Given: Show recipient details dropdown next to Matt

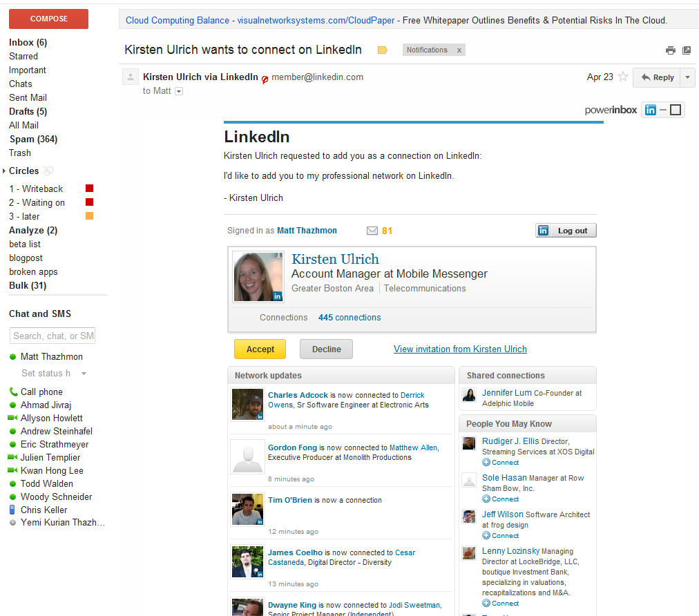Looking at the screenshot, I should click(x=179, y=91).
